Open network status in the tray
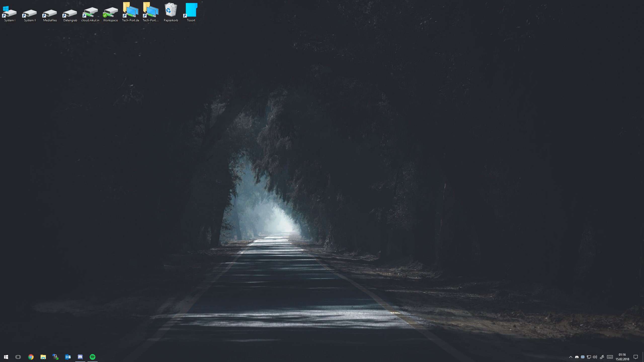The height and width of the screenshot is (362, 644). (x=589, y=357)
